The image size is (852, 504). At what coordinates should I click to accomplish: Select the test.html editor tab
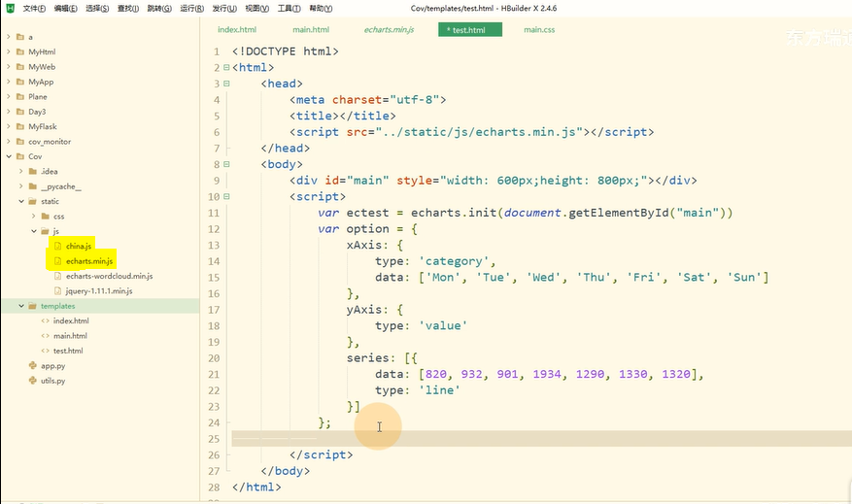(470, 30)
